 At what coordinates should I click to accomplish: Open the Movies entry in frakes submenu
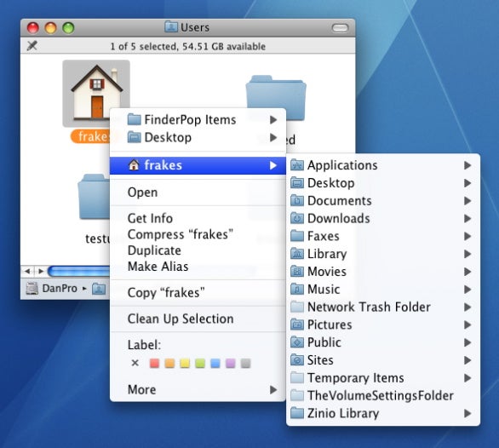click(x=383, y=272)
